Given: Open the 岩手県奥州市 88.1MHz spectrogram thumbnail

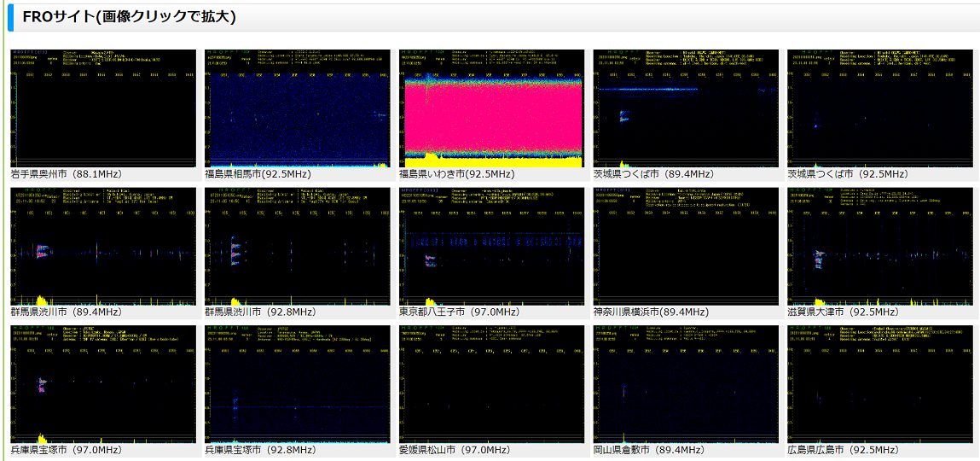Looking at the screenshot, I should pos(103,108).
